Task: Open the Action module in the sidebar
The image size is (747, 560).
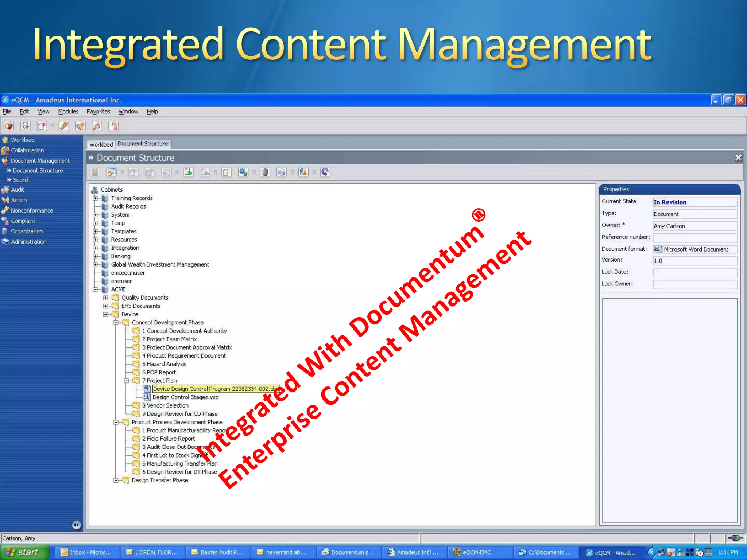Action: tap(19, 200)
